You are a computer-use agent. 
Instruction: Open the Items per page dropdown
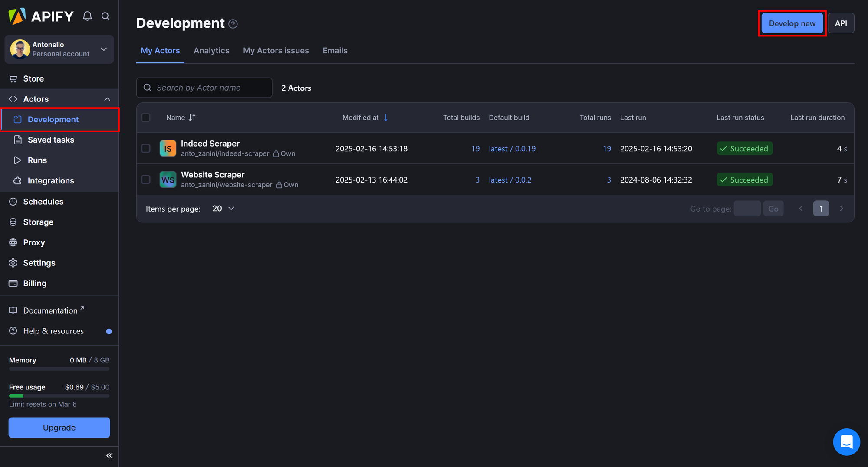tap(223, 208)
